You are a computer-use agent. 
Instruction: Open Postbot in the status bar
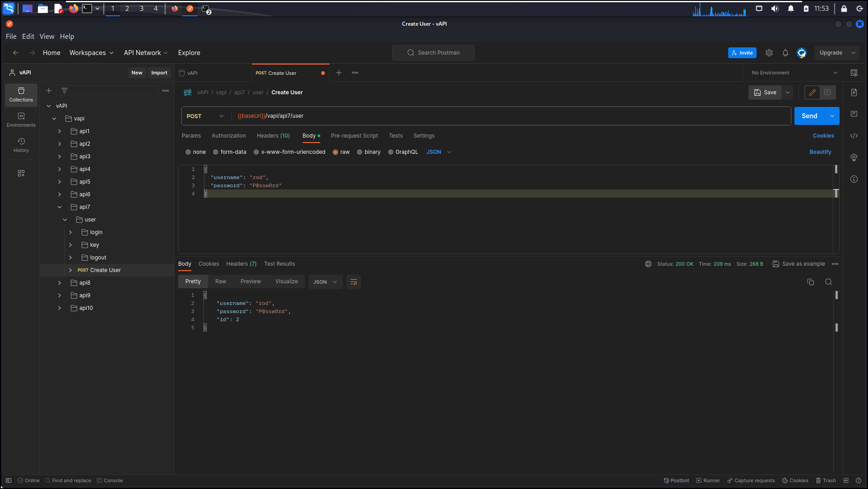[x=676, y=480]
